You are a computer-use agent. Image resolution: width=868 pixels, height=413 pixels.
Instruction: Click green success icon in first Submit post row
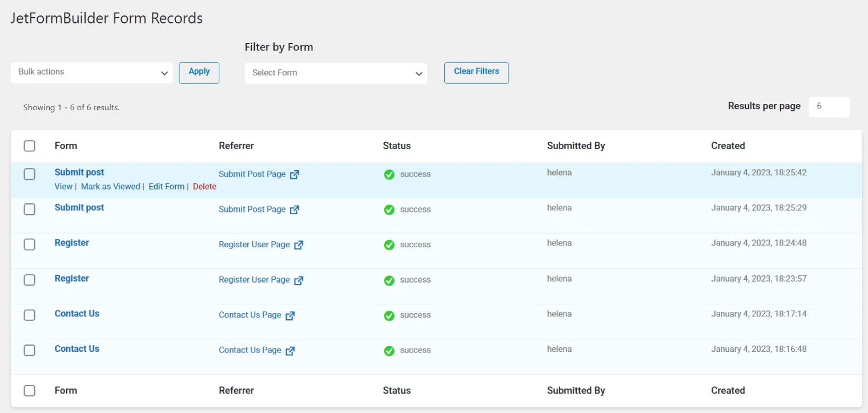(x=389, y=175)
